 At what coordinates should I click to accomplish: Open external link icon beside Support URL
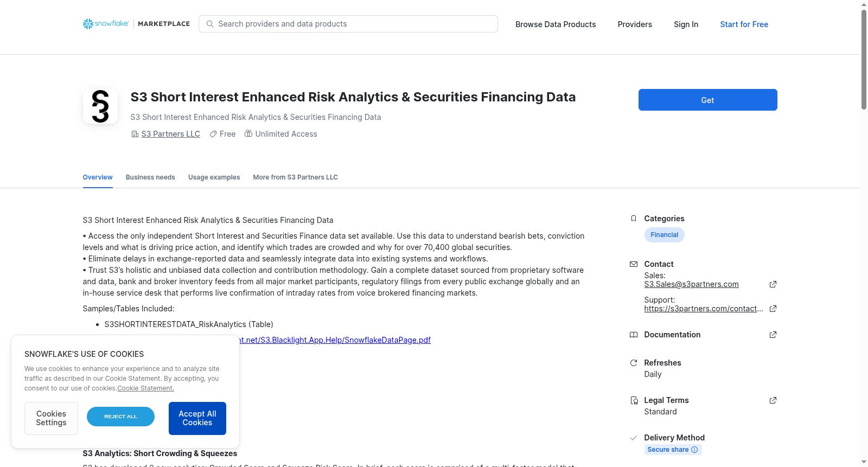coord(773,309)
